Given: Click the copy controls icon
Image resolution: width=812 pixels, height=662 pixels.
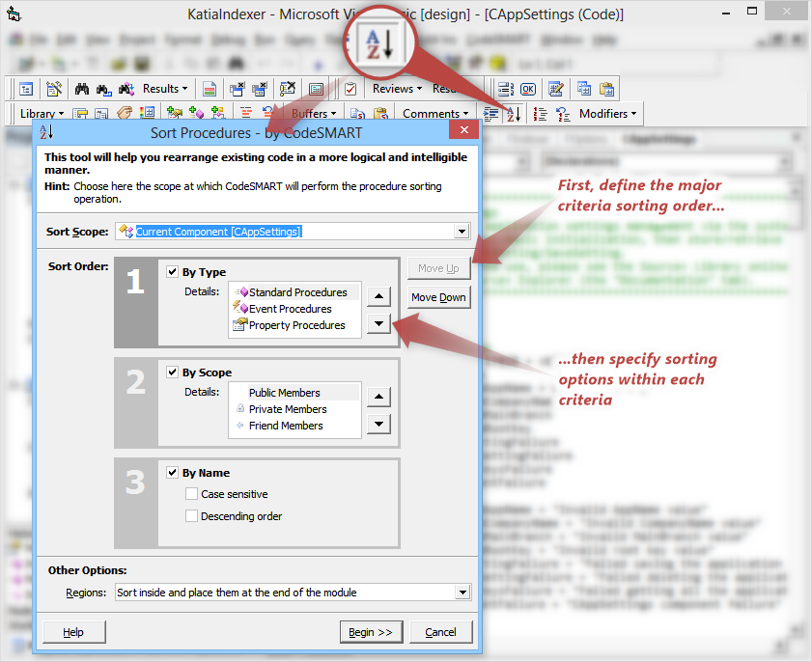Looking at the screenshot, I should (584, 89).
